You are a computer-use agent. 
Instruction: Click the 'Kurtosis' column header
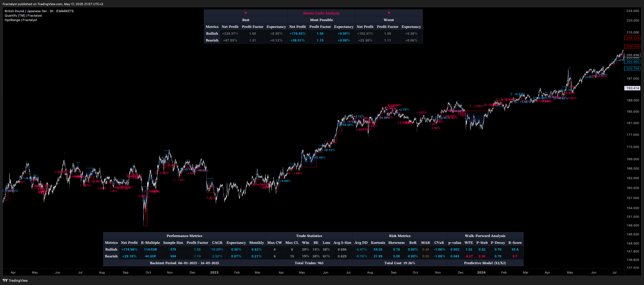[378, 243]
